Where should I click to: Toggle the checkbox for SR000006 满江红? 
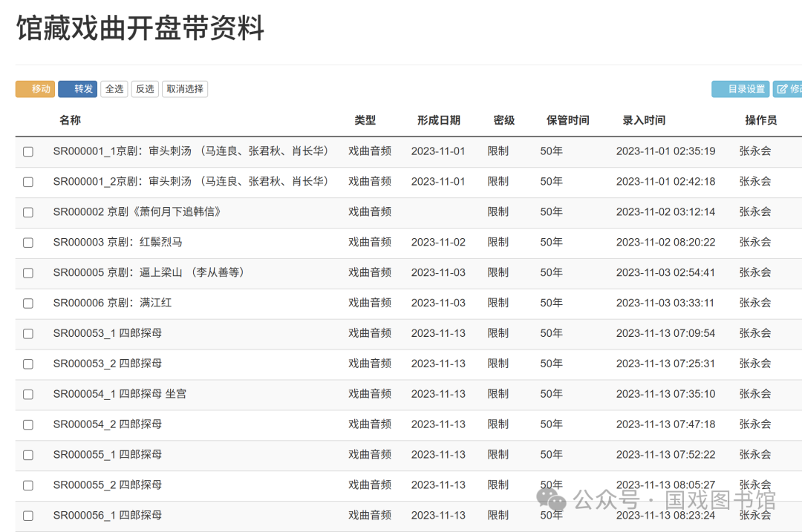pyautogui.click(x=28, y=303)
